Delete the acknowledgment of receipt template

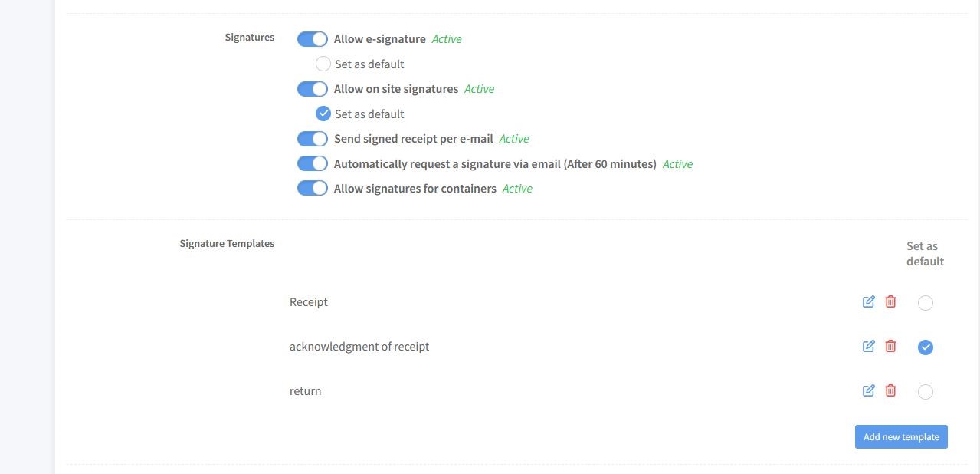[890, 347]
